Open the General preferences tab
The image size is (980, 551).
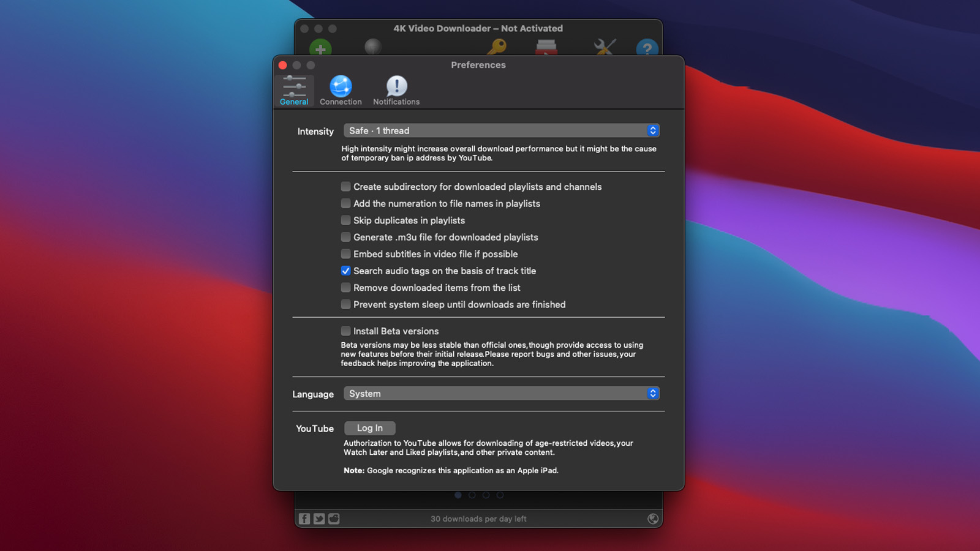point(294,91)
